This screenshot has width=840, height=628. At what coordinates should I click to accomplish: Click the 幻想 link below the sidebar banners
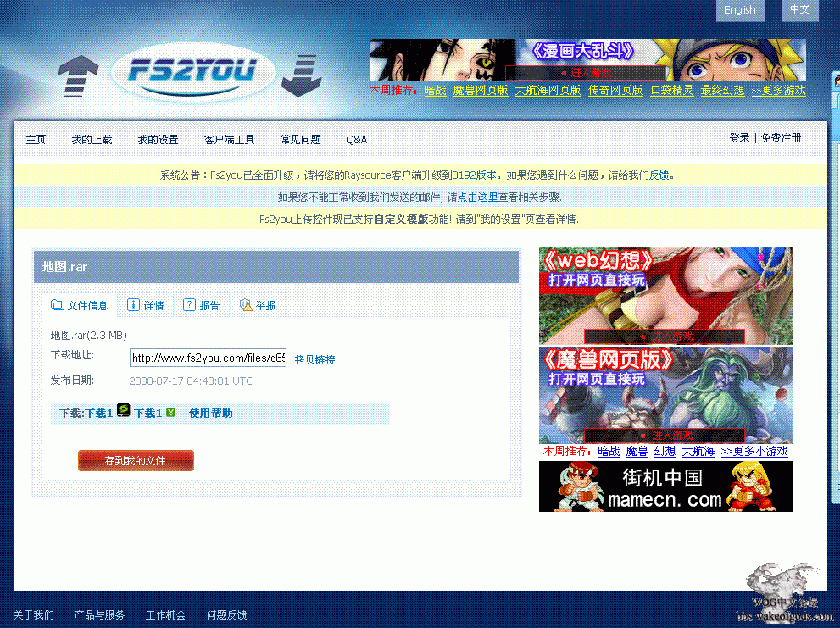pos(665,451)
